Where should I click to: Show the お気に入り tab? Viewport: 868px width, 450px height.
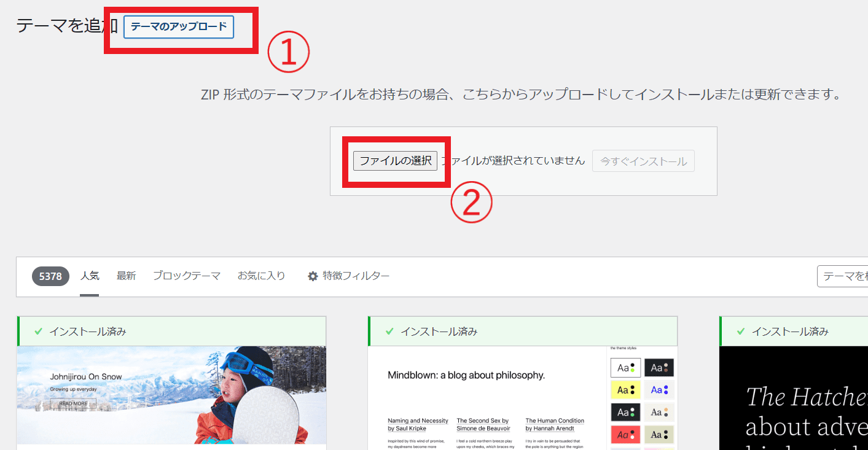pos(262,276)
